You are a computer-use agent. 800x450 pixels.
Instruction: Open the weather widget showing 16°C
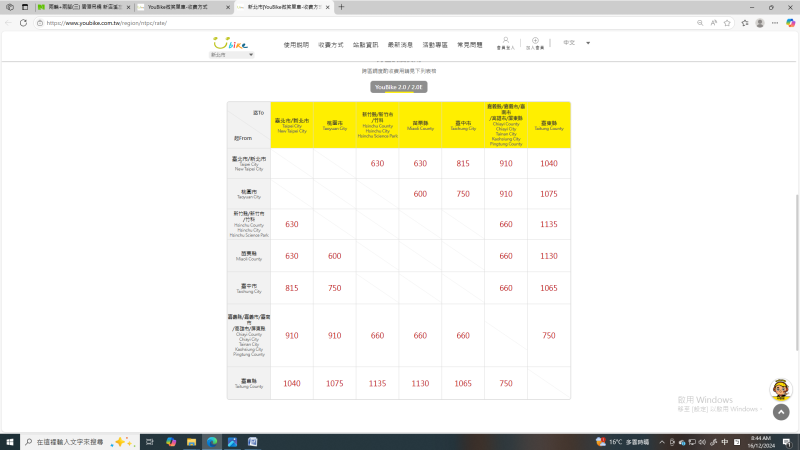click(x=622, y=442)
